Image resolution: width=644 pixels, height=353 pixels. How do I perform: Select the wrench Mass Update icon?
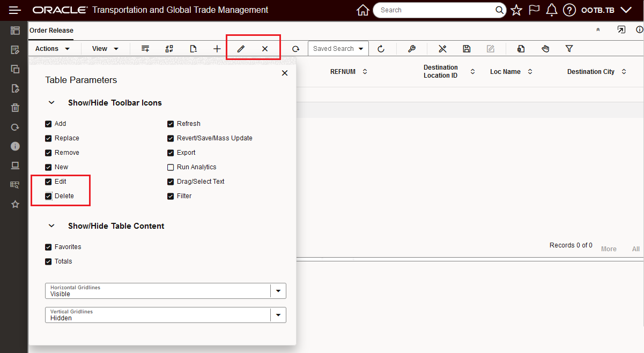tap(411, 48)
